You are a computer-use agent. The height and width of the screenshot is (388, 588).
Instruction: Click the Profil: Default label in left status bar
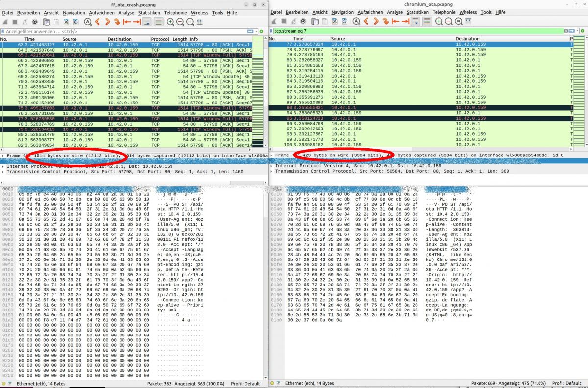[x=245, y=383]
